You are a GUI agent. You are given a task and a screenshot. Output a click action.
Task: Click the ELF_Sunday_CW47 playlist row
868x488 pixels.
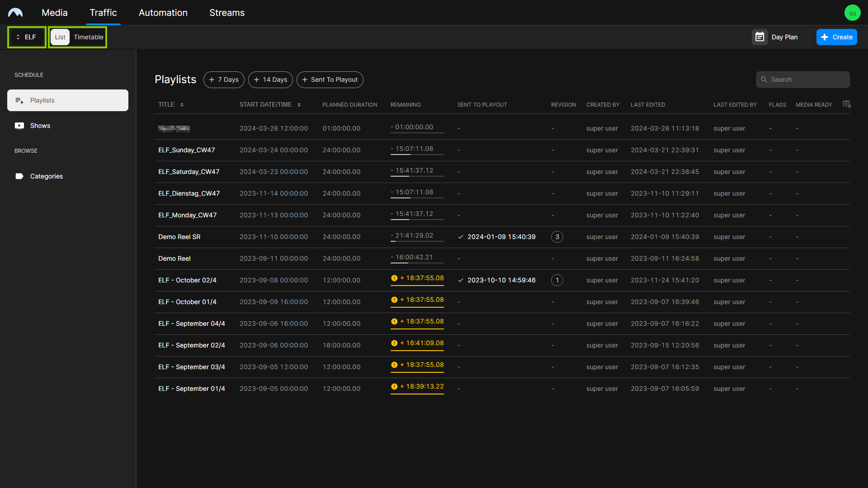[x=186, y=150]
